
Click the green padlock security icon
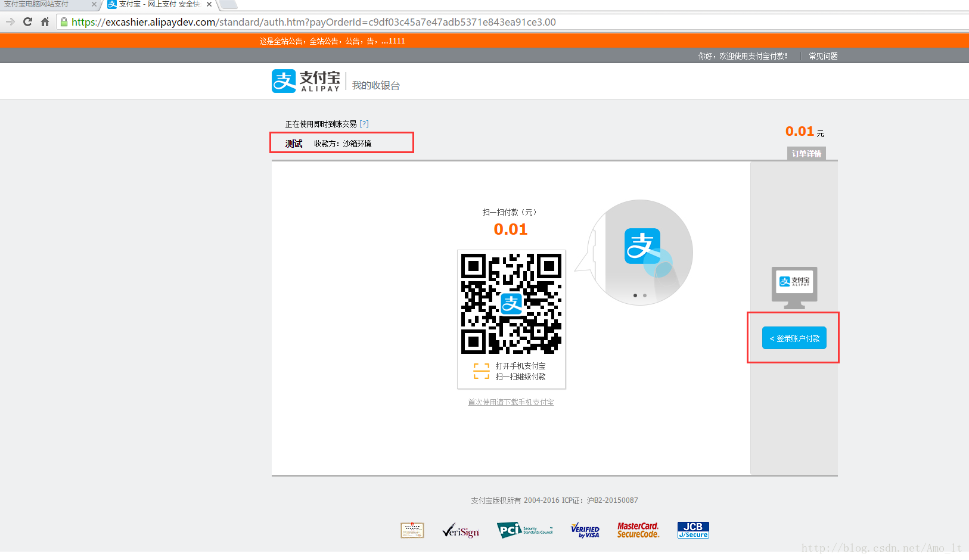coord(64,22)
